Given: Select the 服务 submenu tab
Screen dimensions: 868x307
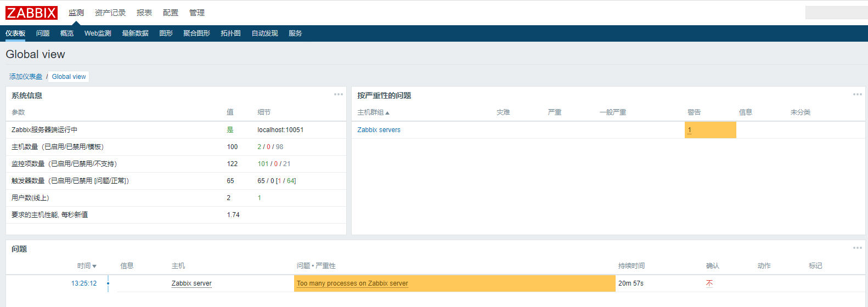Looking at the screenshot, I should 295,33.
